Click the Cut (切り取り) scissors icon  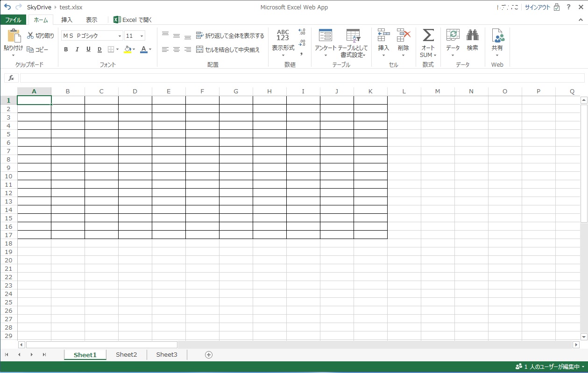tap(30, 35)
